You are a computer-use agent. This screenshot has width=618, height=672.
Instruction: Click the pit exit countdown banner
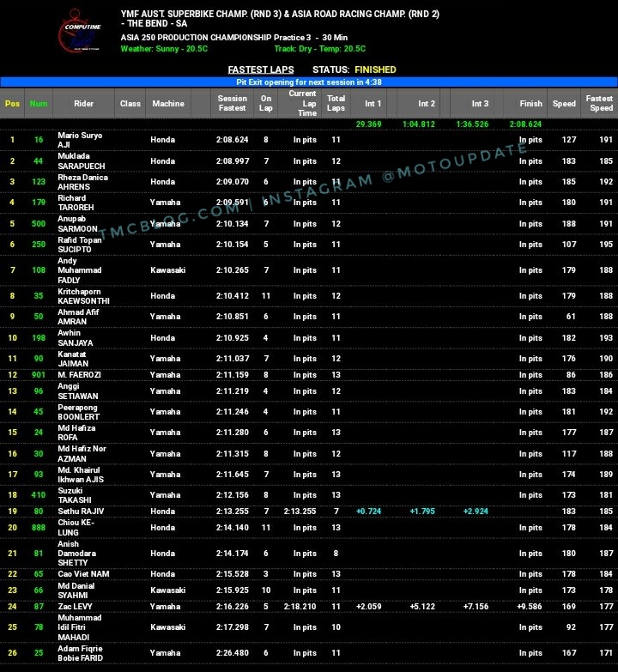pos(309,82)
